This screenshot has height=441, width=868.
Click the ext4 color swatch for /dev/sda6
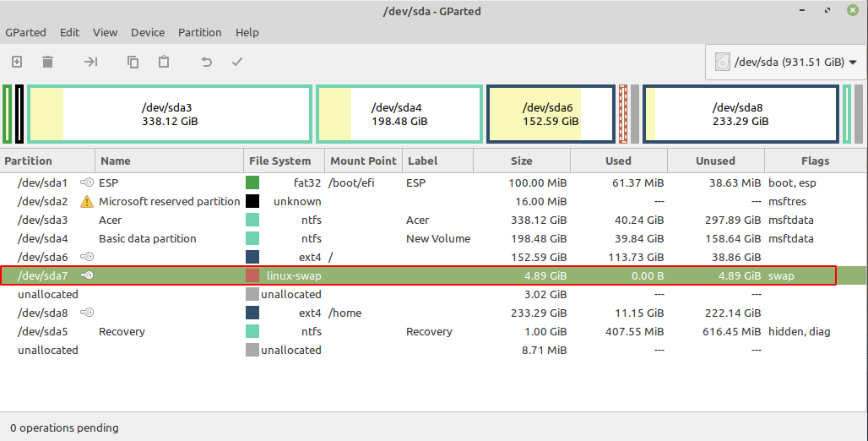tap(252, 257)
